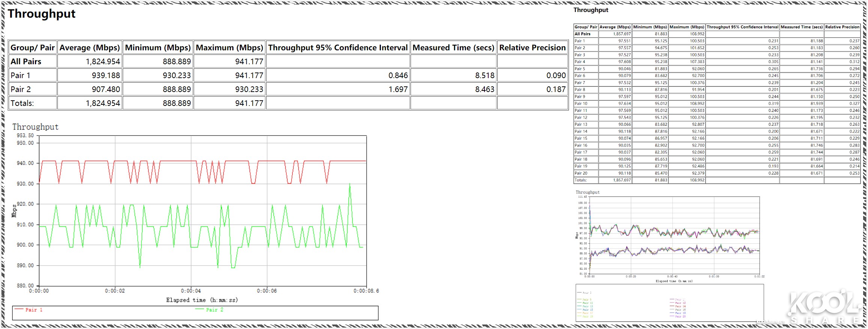Select the Pair 19 row label in the table

(x=581, y=166)
